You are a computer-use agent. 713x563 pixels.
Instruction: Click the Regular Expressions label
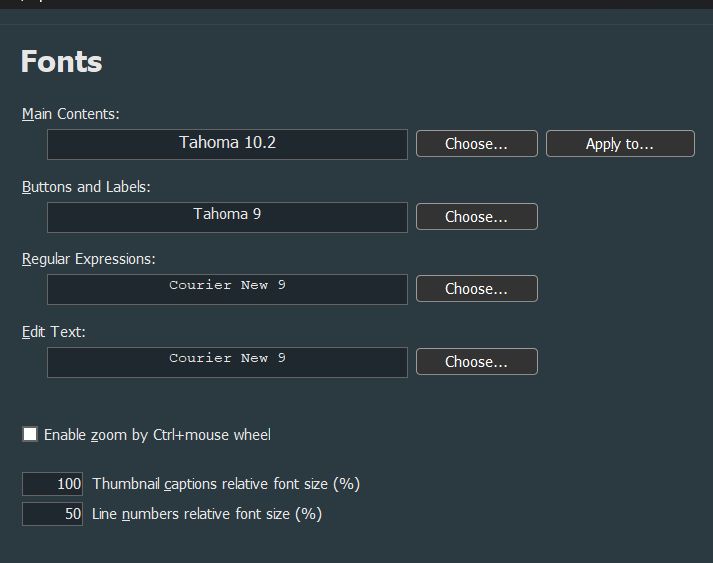89,259
